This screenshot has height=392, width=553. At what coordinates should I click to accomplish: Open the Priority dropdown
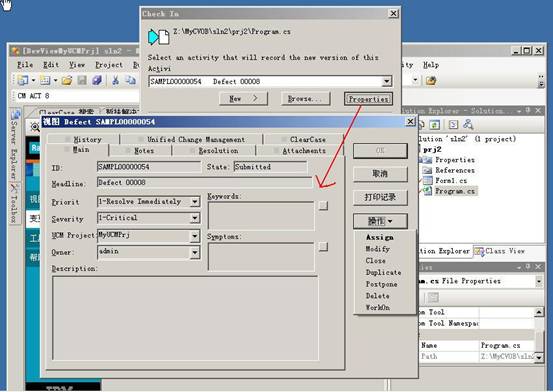[x=195, y=202]
